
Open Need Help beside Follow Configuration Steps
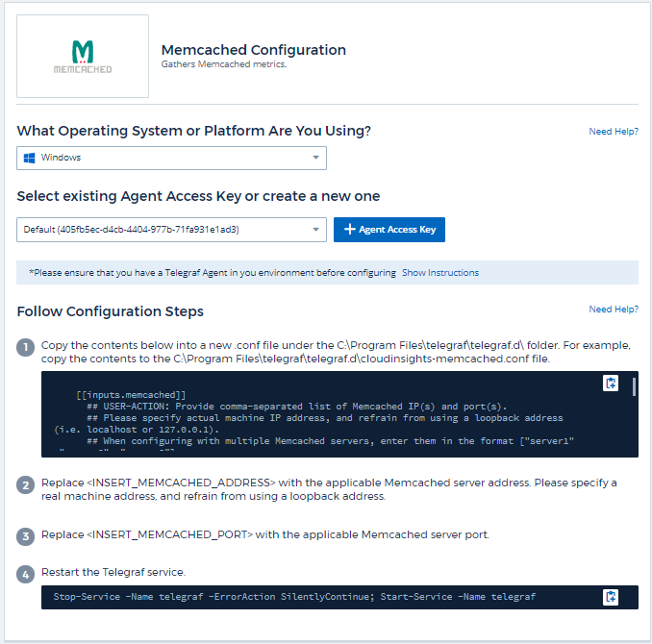pos(613,310)
